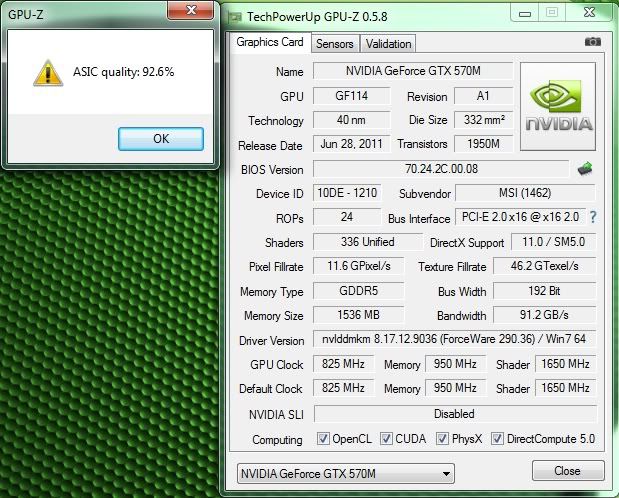Toggle the DirectCompute 5.0 checkbox

[497, 438]
